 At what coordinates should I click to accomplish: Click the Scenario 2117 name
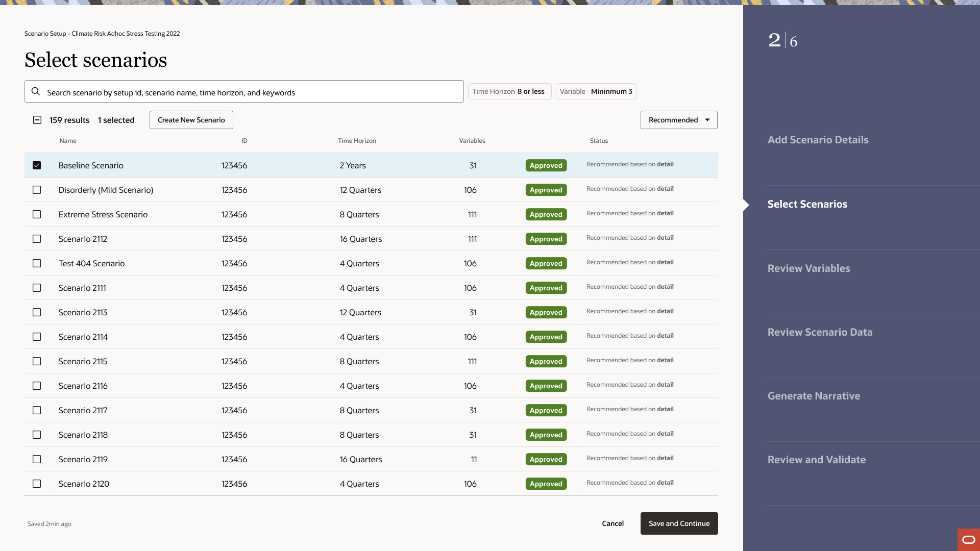coord(83,410)
